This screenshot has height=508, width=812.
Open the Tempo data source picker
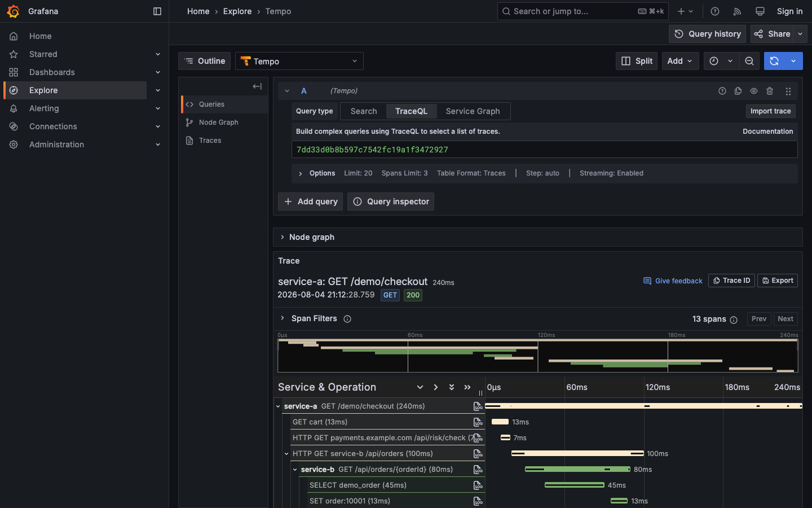pos(299,61)
